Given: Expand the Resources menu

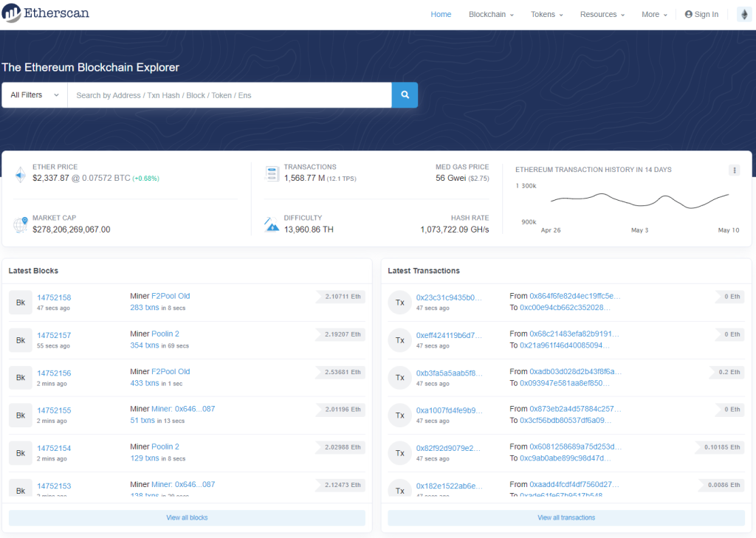Looking at the screenshot, I should click(x=602, y=15).
